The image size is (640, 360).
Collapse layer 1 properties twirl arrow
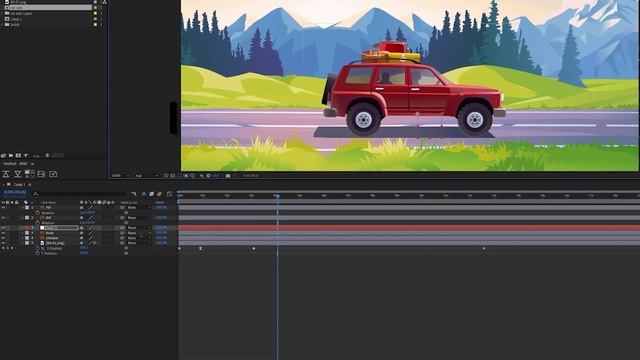[x=22, y=207]
